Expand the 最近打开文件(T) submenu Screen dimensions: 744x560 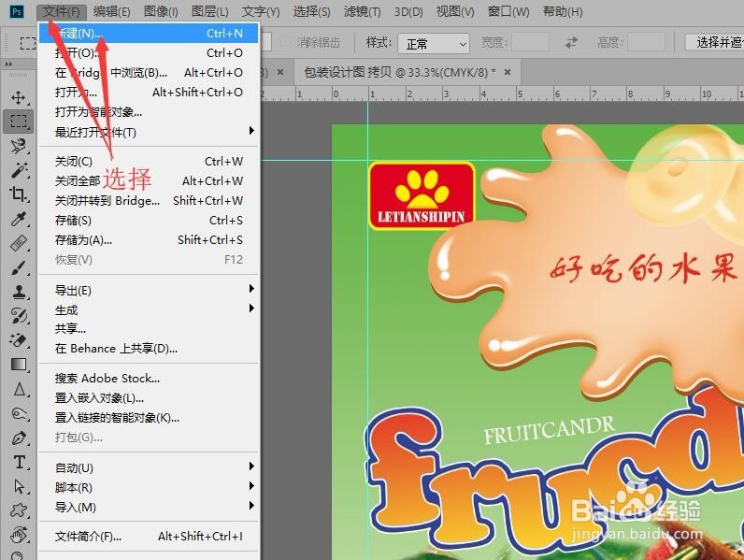[x=149, y=132]
